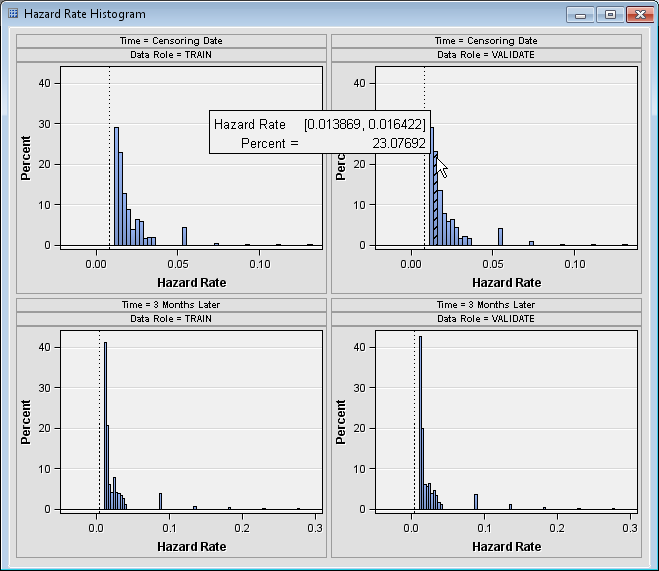The image size is (659, 571).
Task: Click isolated bar near 0.05 in top-left chart
Action: (184, 236)
